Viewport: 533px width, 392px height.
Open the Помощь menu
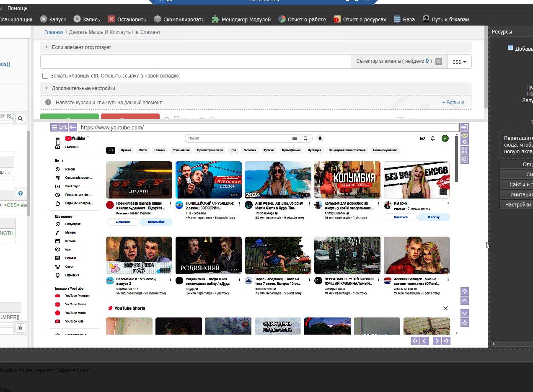click(18, 8)
